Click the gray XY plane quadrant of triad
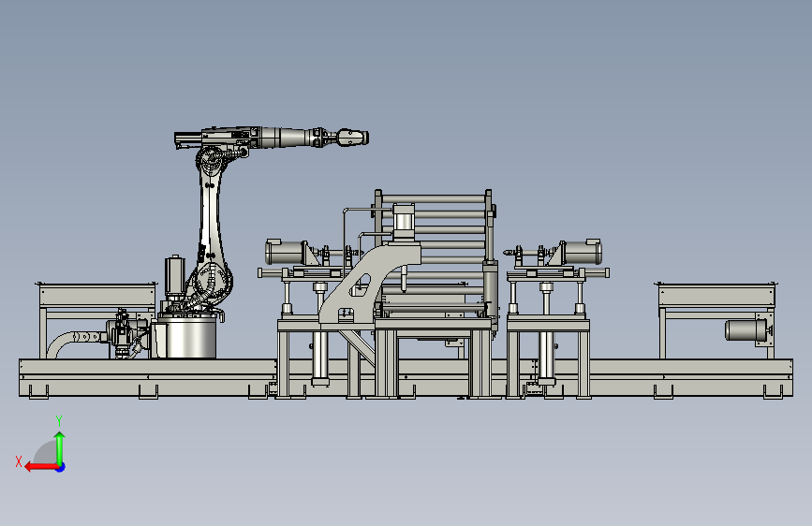 coord(47,454)
